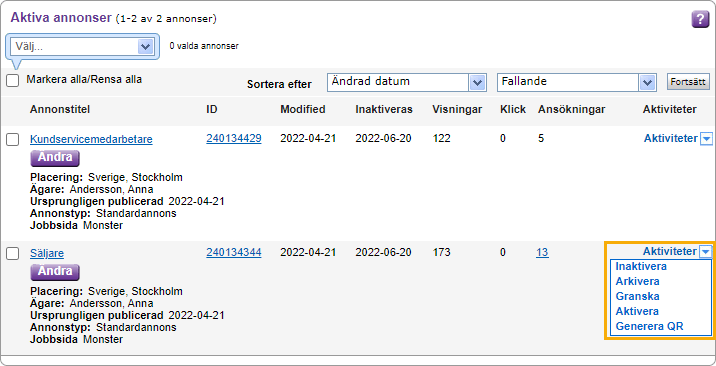Open the purple help question mark icon
Image resolution: width=716 pixels, height=366 pixels.
tap(700, 20)
